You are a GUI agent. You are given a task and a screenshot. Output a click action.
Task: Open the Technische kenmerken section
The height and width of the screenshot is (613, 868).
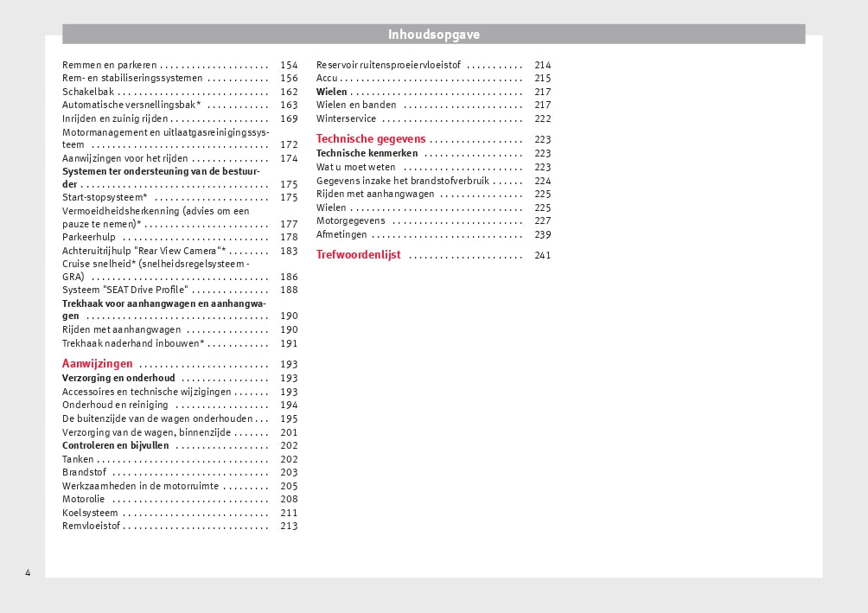pyautogui.click(x=367, y=153)
